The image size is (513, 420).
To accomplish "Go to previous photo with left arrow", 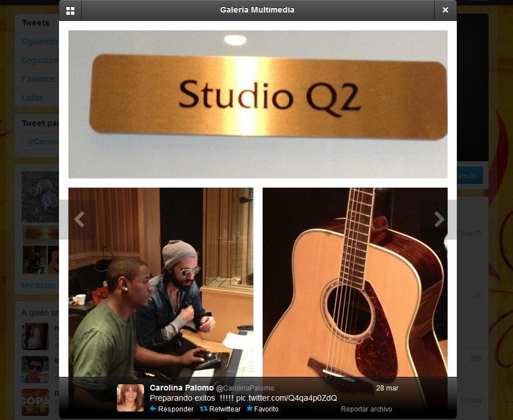I will click(x=79, y=219).
